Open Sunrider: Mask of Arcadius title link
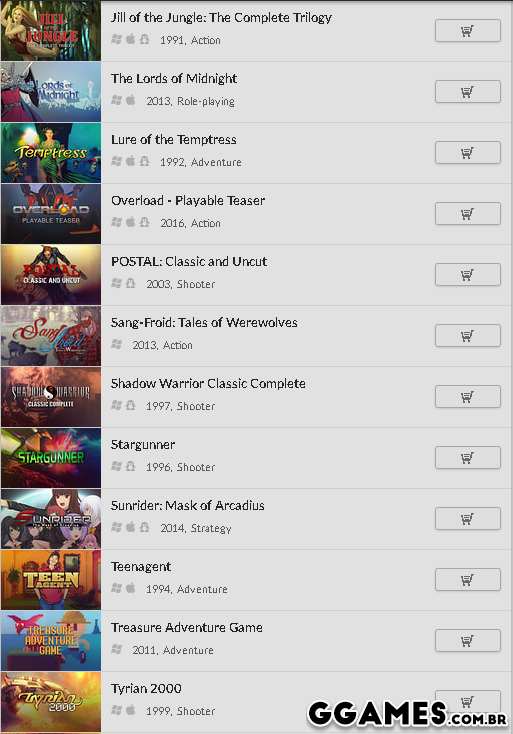 click(187, 506)
